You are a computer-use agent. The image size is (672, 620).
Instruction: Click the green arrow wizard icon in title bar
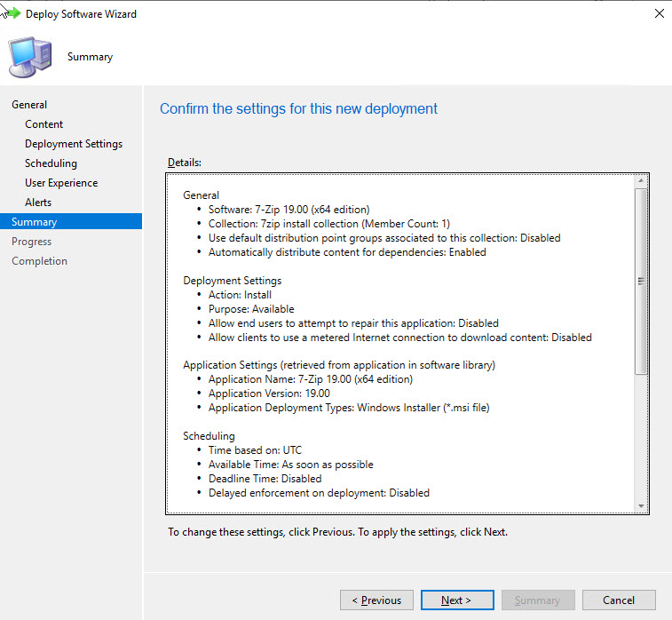coord(12,13)
